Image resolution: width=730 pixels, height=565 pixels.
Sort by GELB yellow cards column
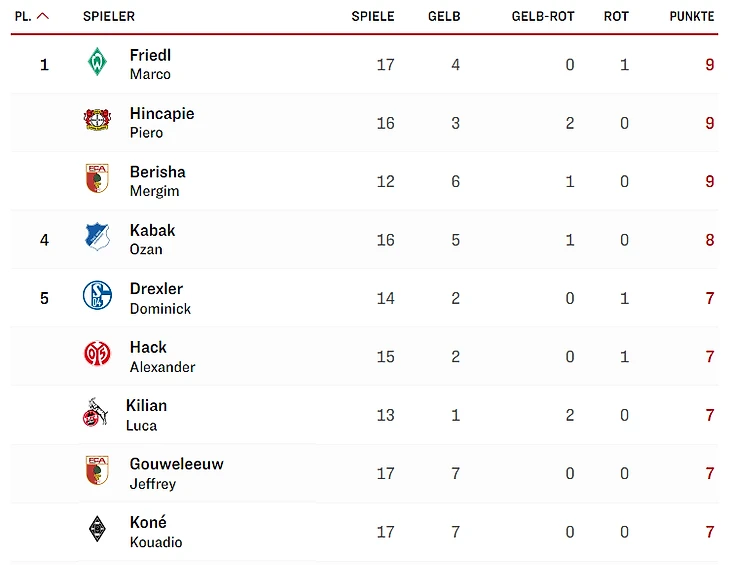(444, 16)
